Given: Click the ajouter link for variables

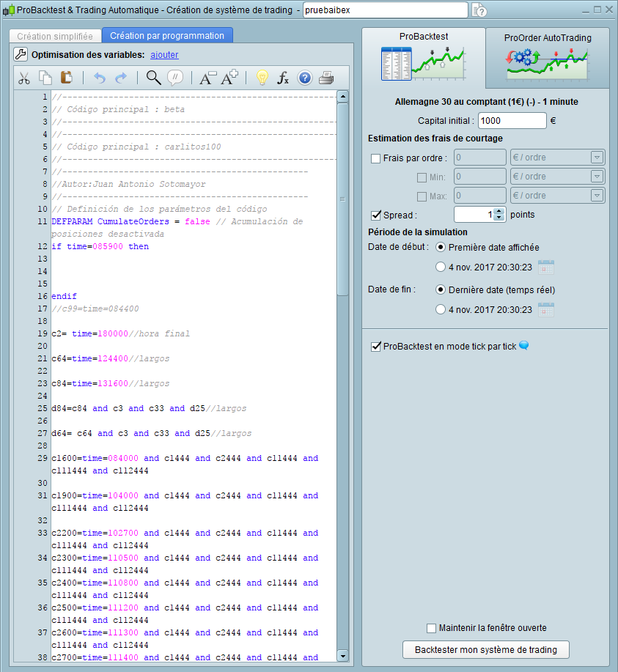Looking at the screenshot, I should click(164, 54).
